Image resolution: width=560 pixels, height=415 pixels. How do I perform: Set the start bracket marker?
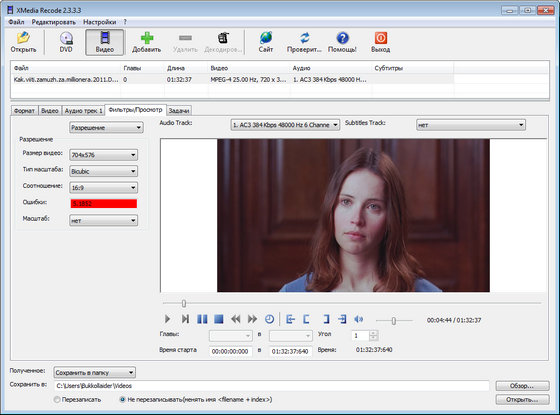tap(306, 319)
